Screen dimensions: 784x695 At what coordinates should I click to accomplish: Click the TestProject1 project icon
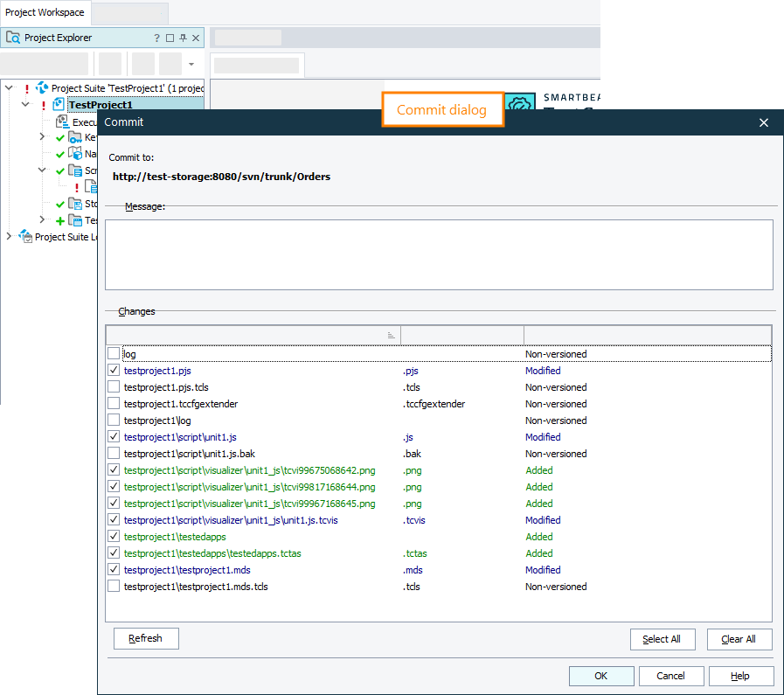pyautogui.click(x=59, y=105)
